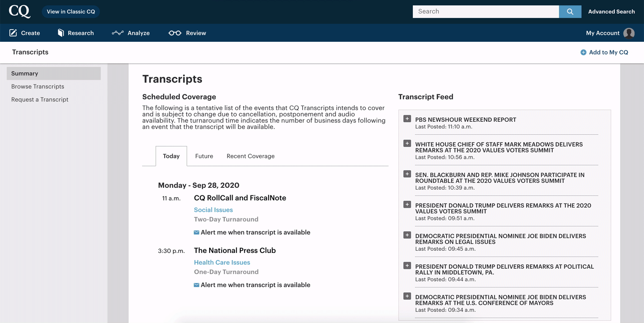Click the CQ RollCall and FiscalNote event title
The image size is (644, 323).
[x=240, y=198]
